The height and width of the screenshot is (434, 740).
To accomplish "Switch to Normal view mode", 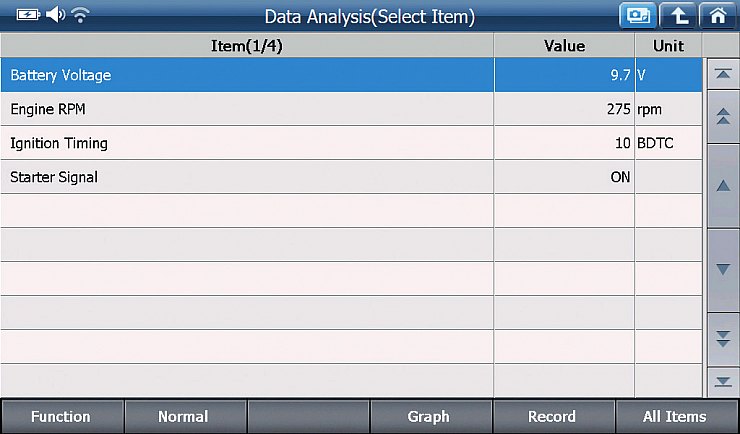I will tap(185, 417).
